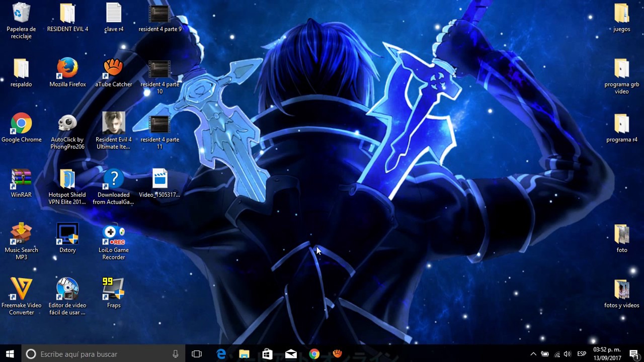Select the respaldo folder icon
Screen dimensions: 644x362
[x=21, y=73]
